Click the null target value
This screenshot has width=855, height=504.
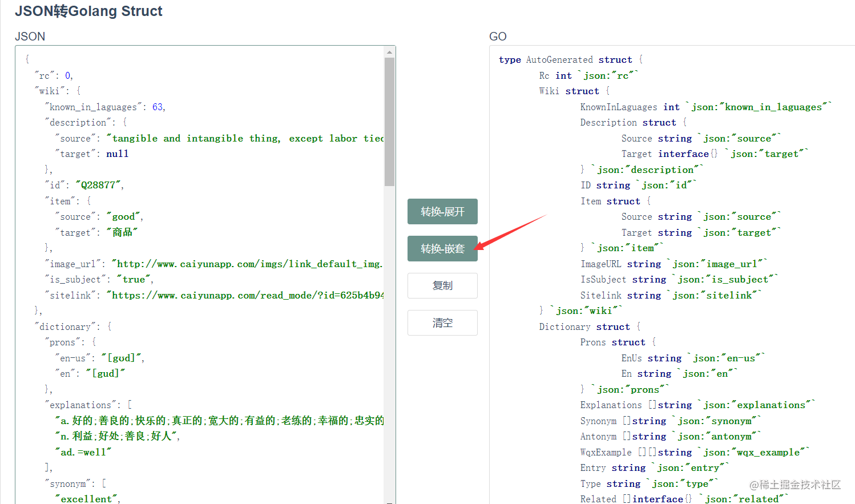(118, 154)
